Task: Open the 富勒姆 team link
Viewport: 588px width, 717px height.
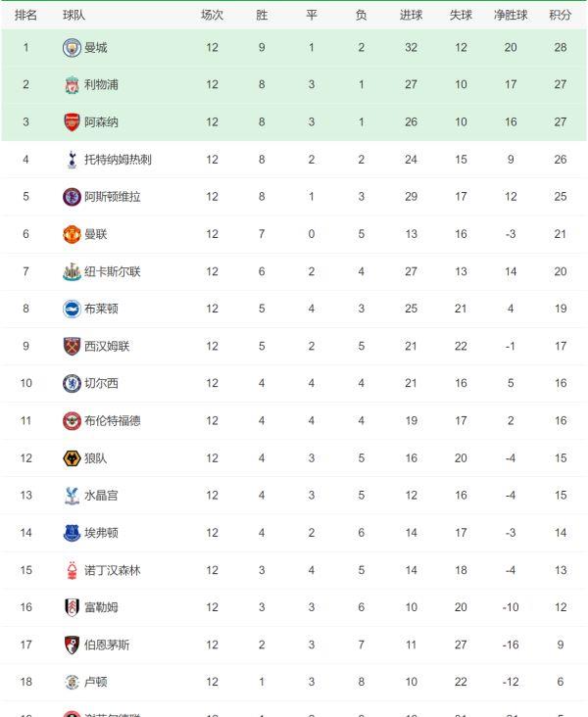Action: [x=101, y=607]
